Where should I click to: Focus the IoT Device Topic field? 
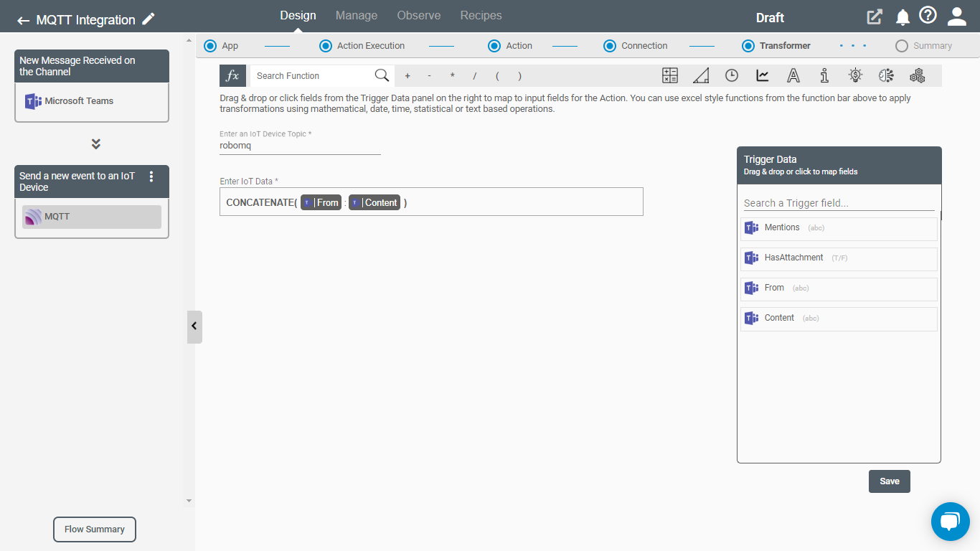(x=300, y=146)
